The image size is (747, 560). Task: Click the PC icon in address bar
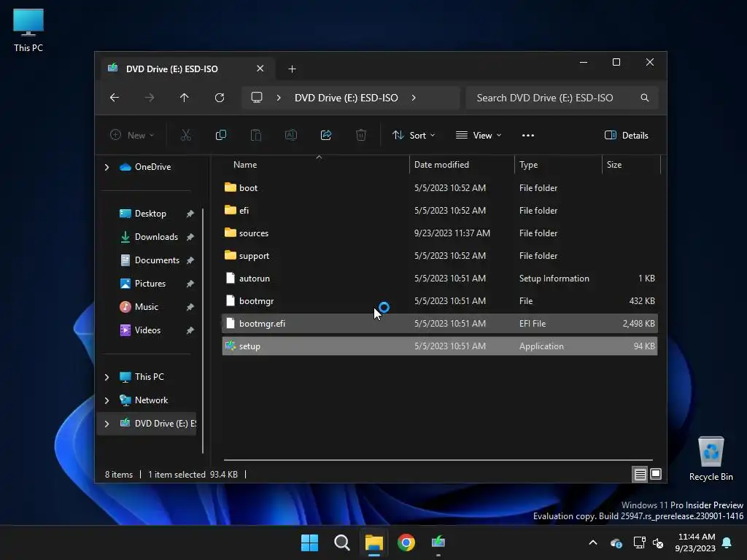pyautogui.click(x=257, y=98)
